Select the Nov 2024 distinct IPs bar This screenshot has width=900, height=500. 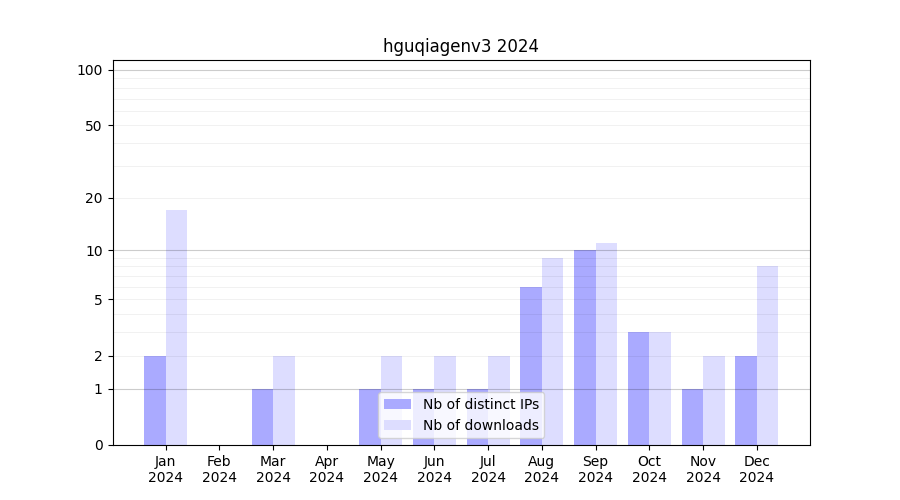[x=692, y=417]
